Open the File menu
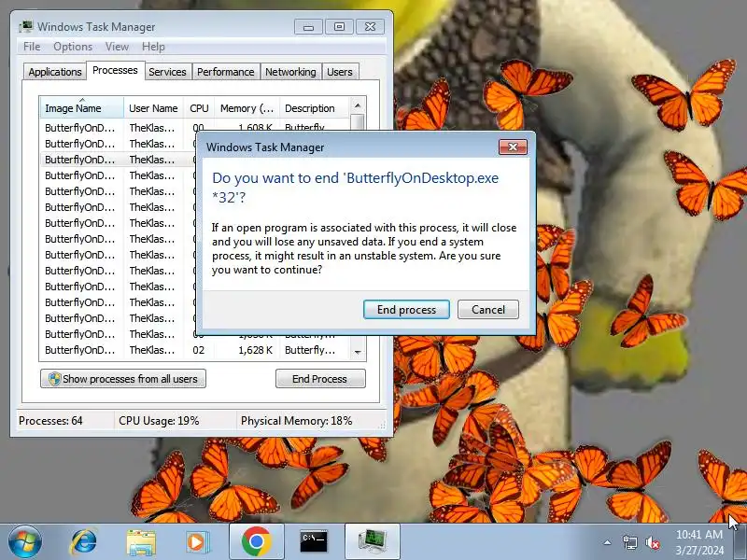This screenshot has width=747, height=560. coord(32,47)
